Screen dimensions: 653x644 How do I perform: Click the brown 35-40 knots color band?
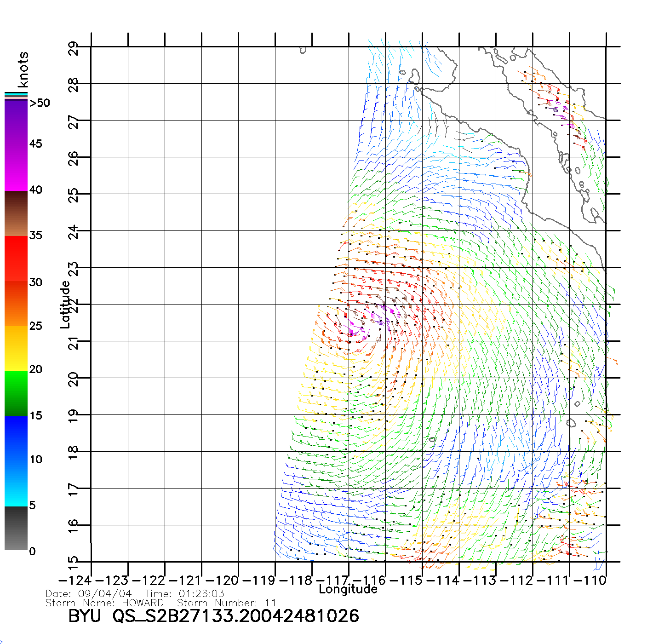[16, 213]
